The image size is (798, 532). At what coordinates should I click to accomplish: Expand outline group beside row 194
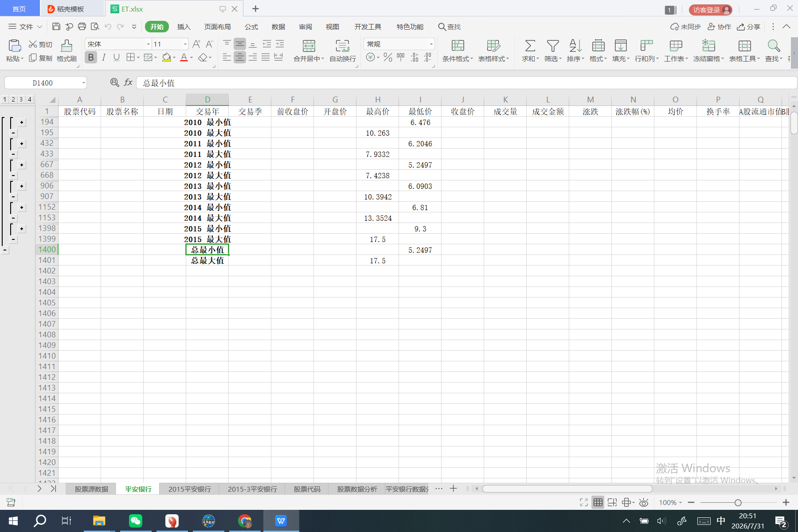click(x=22, y=122)
